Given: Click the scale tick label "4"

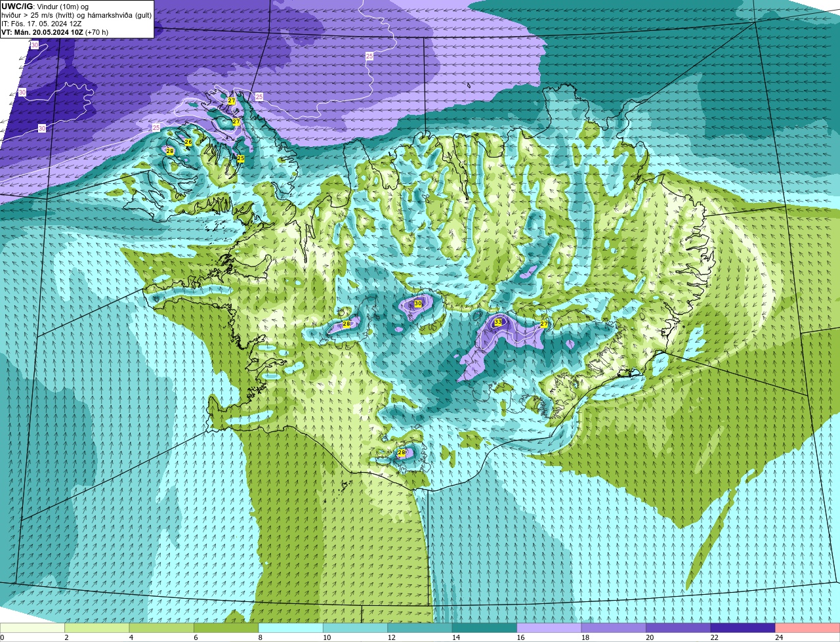Looking at the screenshot, I should pyautogui.click(x=131, y=637).
